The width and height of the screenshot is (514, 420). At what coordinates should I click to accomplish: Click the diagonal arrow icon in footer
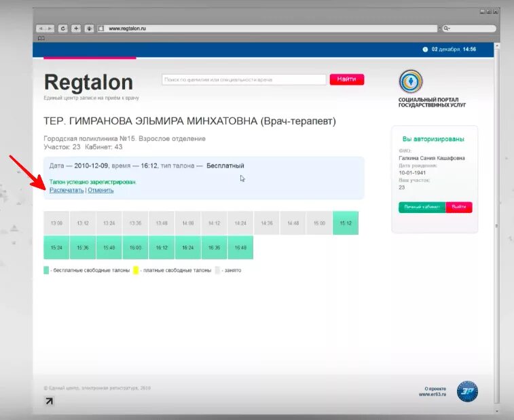[x=49, y=401]
